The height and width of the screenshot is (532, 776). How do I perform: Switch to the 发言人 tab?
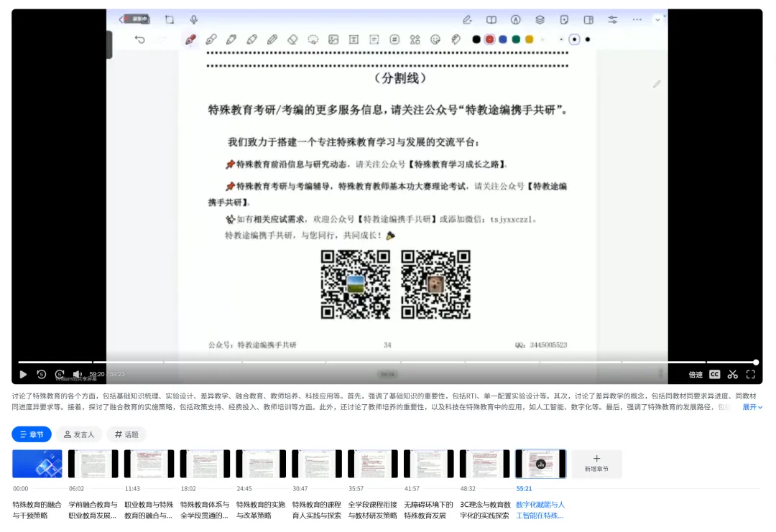[79, 434]
